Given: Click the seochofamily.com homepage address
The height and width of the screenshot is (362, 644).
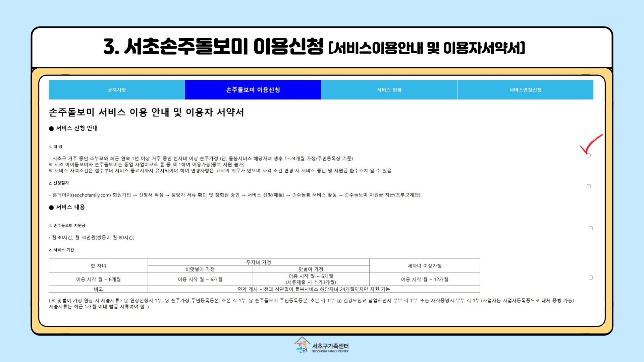Looking at the screenshot, I should [x=91, y=195].
